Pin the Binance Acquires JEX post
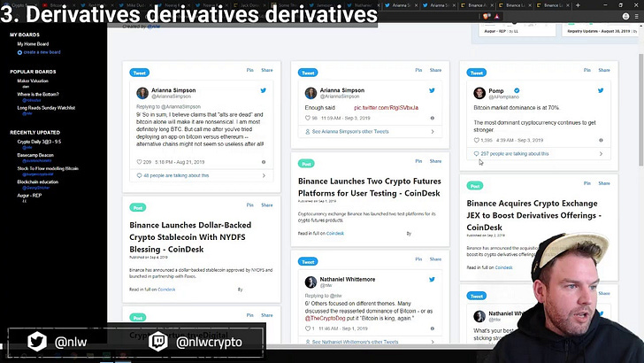The width and height of the screenshot is (644, 363). [587, 183]
